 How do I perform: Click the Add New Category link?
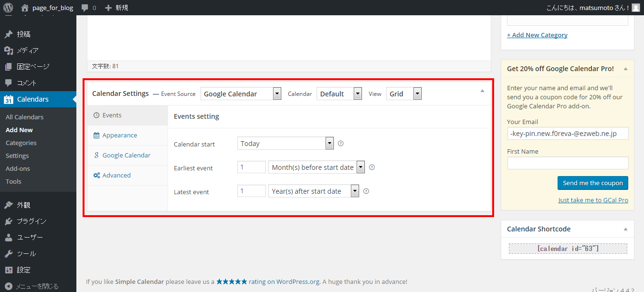[537, 35]
